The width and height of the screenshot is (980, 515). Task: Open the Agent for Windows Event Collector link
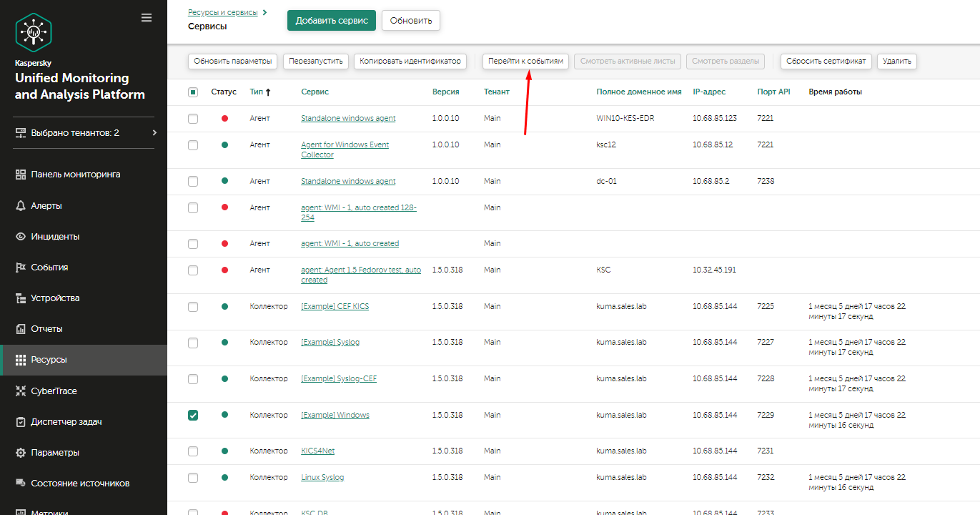click(345, 149)
